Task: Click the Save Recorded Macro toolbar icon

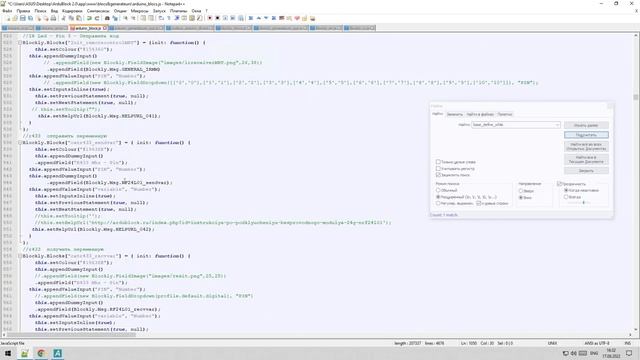Action: point(241,18)
